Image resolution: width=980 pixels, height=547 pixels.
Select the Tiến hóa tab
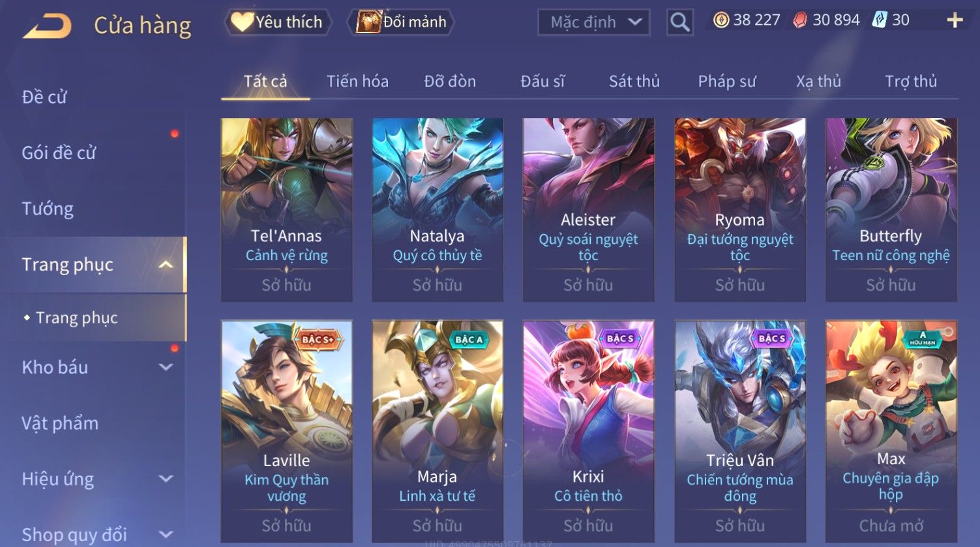click(357, 81)
